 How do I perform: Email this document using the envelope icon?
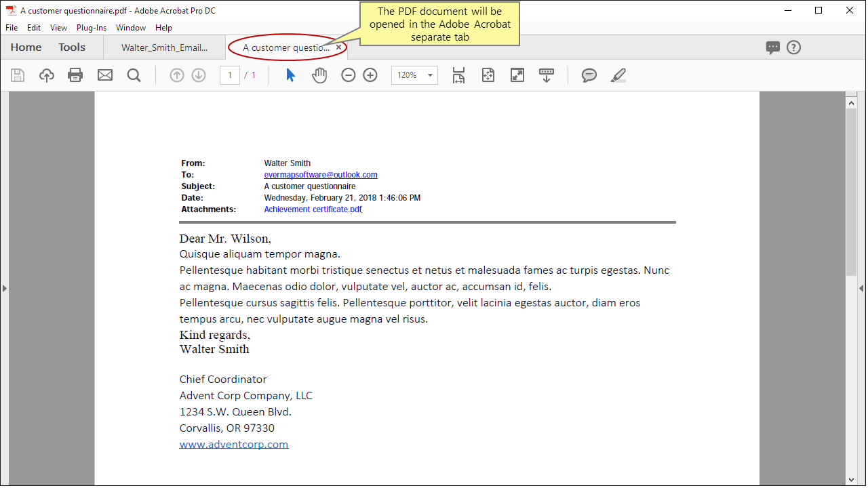click(x=104, y=75)
